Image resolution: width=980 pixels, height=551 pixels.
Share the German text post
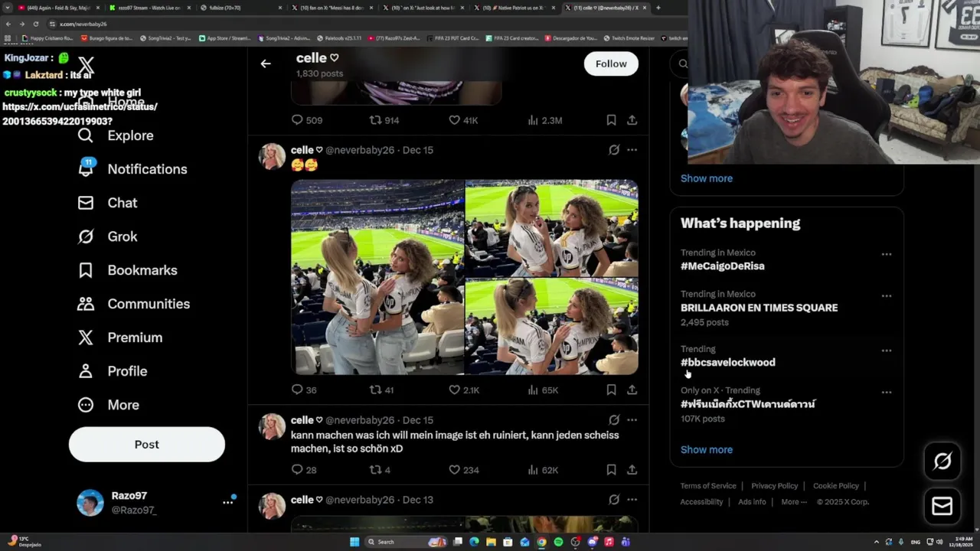tap(632, 470)
